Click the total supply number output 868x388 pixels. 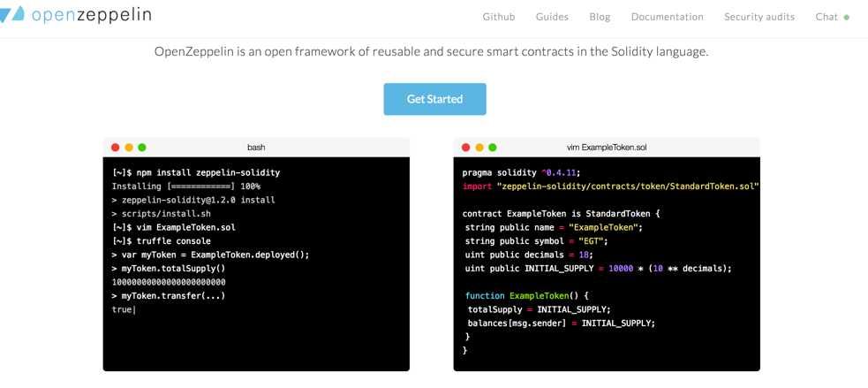click(x=169, y=282)
